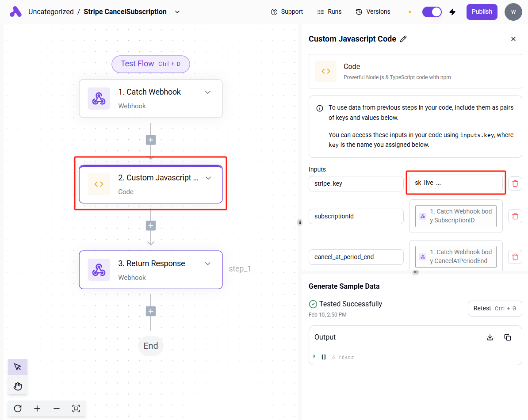The height and width of the screenshot is (420, 528).
Task: Expand the output items tree
Action: pyautogui.click(x=314, y=356)
